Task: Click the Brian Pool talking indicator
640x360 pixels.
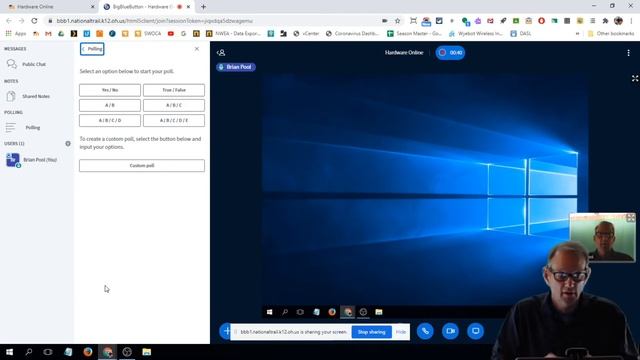Action: 236,67
